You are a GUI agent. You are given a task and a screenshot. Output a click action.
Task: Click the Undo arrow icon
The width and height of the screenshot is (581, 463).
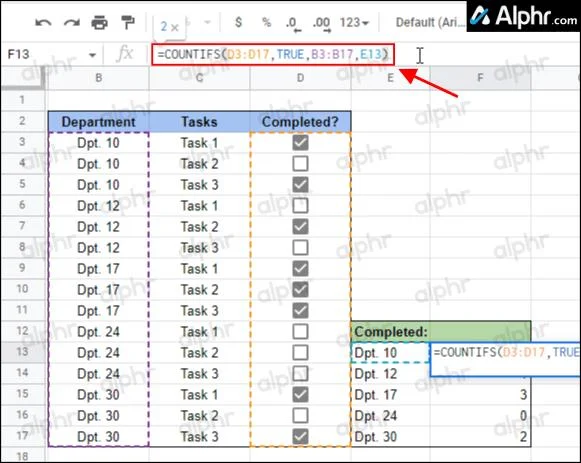43,23
